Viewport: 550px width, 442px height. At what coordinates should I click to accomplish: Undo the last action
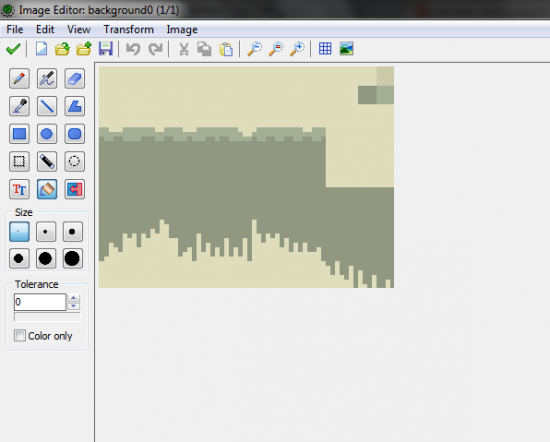click(133, 49)
